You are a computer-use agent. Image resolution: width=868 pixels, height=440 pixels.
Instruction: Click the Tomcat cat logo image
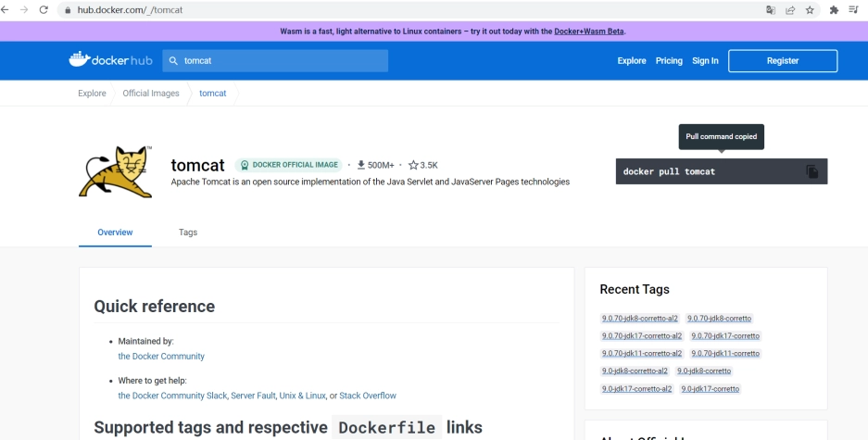tap(115, 172)
